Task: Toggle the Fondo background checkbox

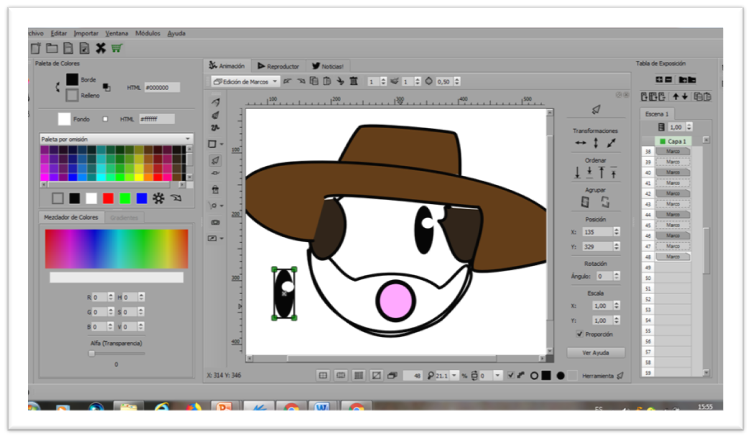Action: click(105, 119)
